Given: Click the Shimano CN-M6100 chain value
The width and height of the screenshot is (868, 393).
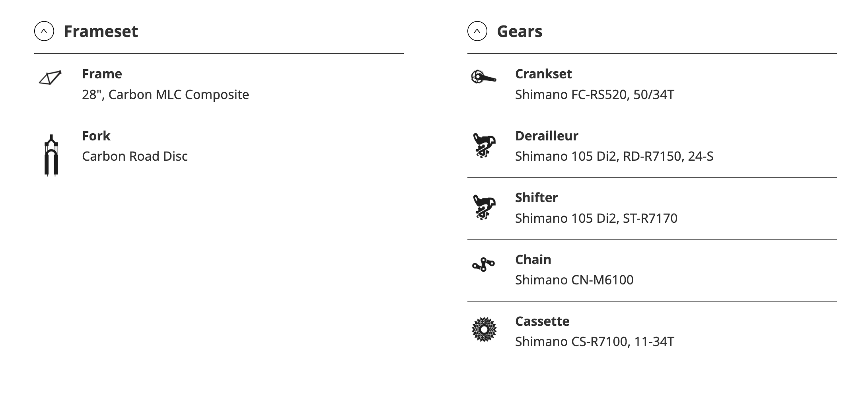Looking at the screenshot, I should pyautogui.click(x=574, y=280).
